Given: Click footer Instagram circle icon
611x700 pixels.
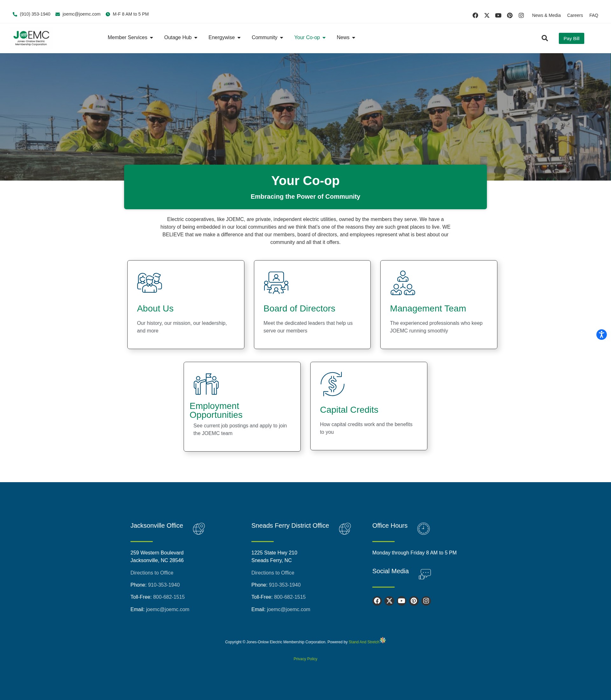Looking at the screenshot, I should (426, 601).
